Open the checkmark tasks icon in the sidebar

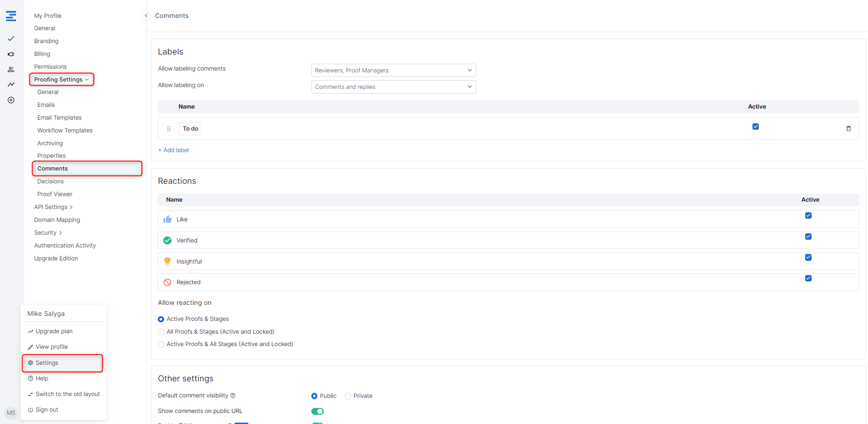point(11,39)
